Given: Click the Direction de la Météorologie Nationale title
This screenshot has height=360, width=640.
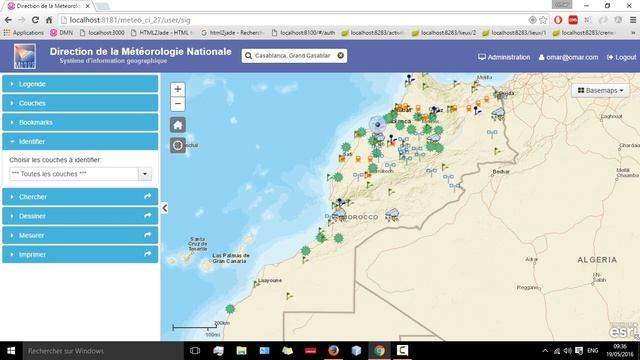Looking at the screenshot, I should coord(140,51).
